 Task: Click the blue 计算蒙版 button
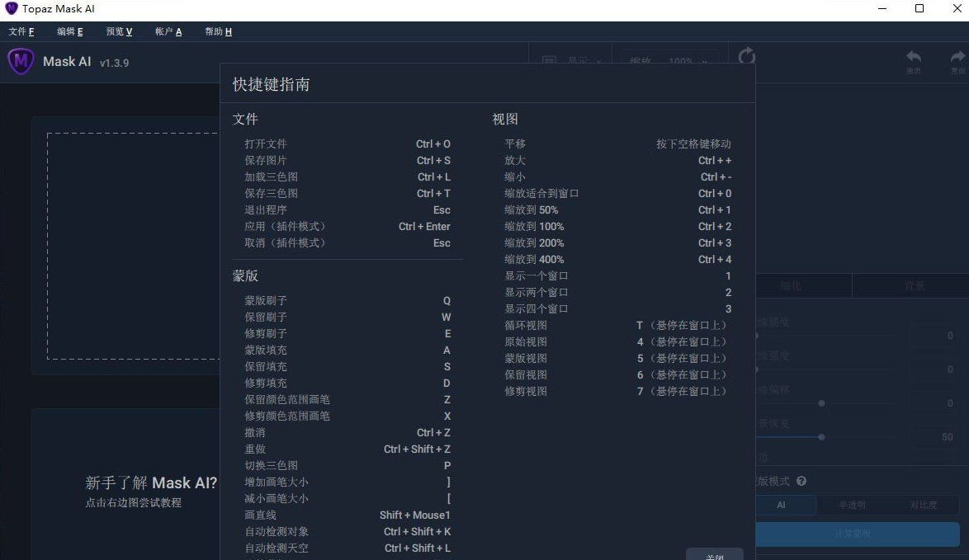857,534
